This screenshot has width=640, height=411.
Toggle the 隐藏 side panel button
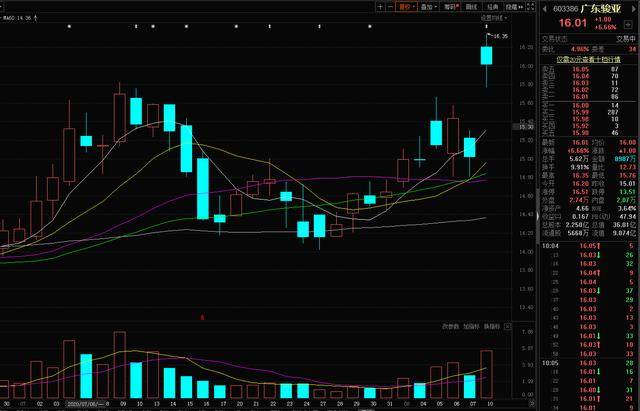(x=514, y=7)
